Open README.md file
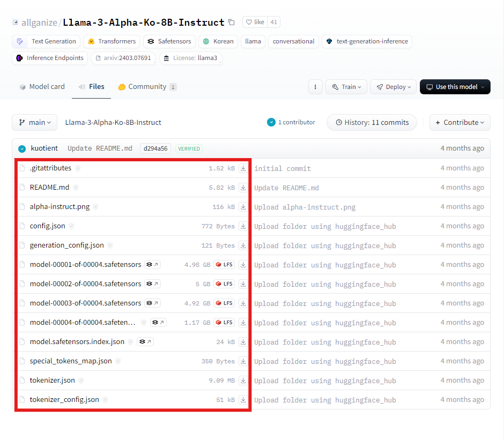 (49, 188)
